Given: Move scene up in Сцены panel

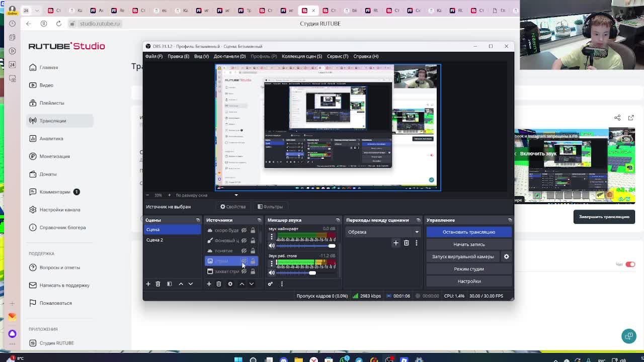Looking at the screenshot, I should pyautogui.click(x=181, y=284).
